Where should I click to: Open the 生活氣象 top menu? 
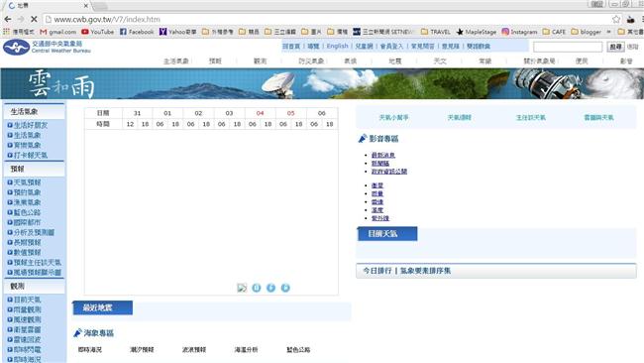tap(175, 60)
